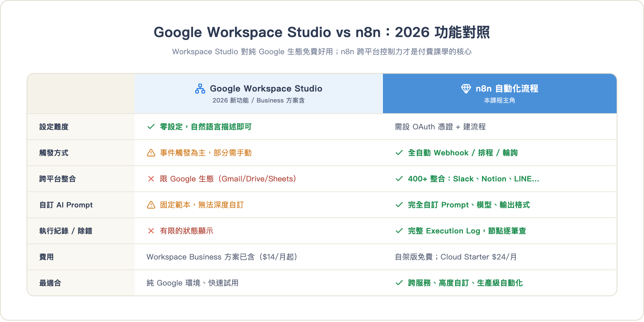Click the text 跨服務、高度自訂、生產級自動化

465,283
